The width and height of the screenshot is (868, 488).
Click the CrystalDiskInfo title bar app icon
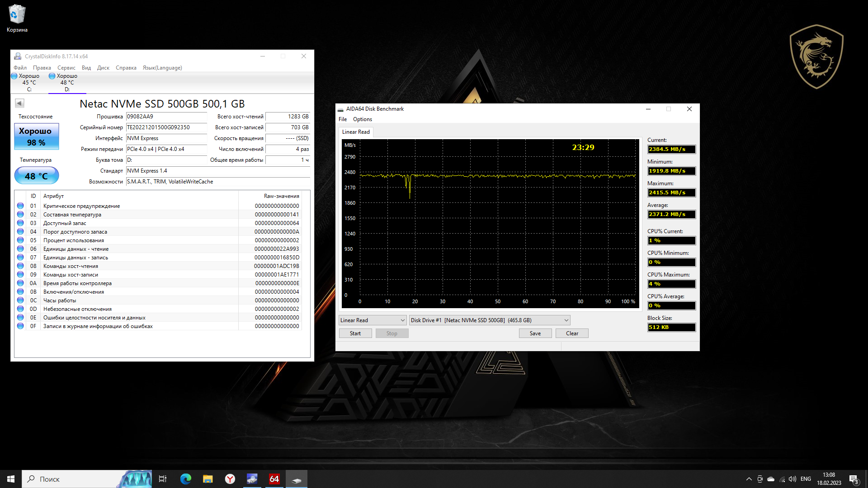[18, 56]
